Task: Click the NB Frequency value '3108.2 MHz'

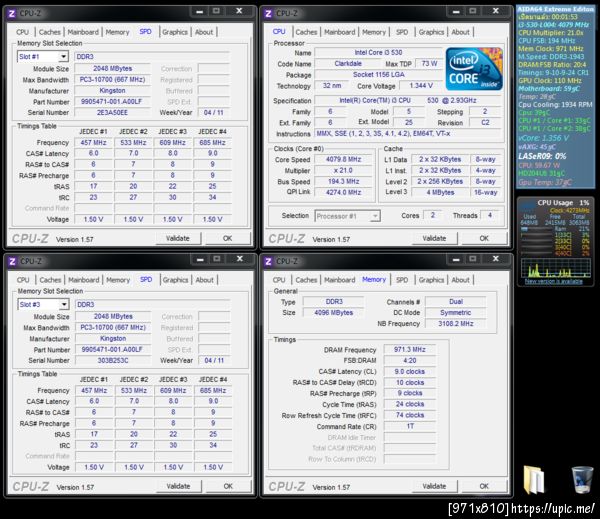Action: point(455,324)
